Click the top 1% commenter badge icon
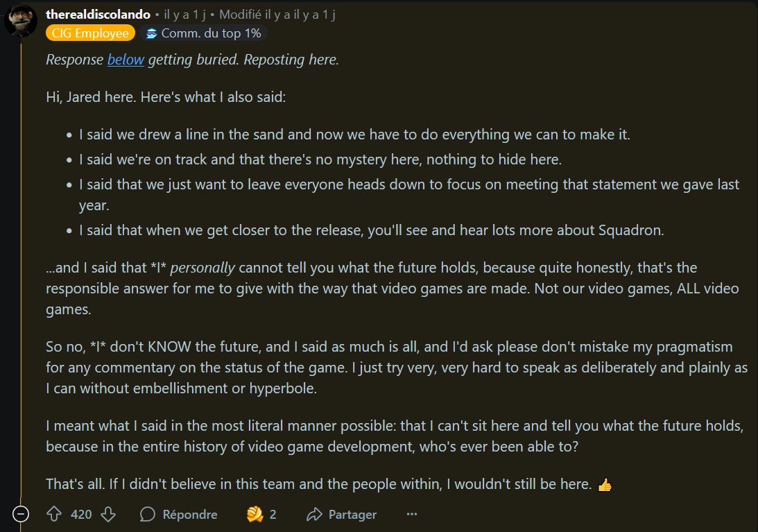Viewport: 758px width, 532px height. coord(152,33)
